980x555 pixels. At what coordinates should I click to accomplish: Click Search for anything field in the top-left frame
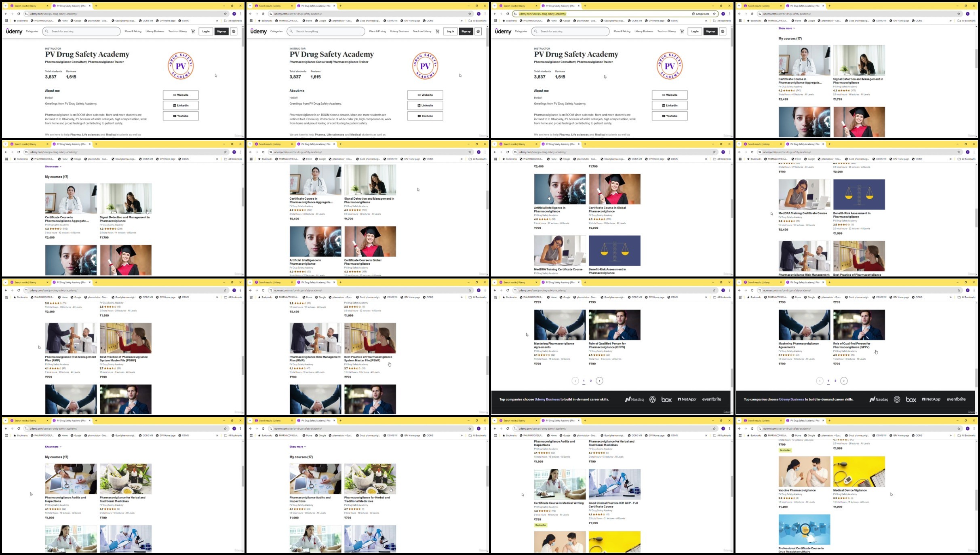[x=82, y=32]
